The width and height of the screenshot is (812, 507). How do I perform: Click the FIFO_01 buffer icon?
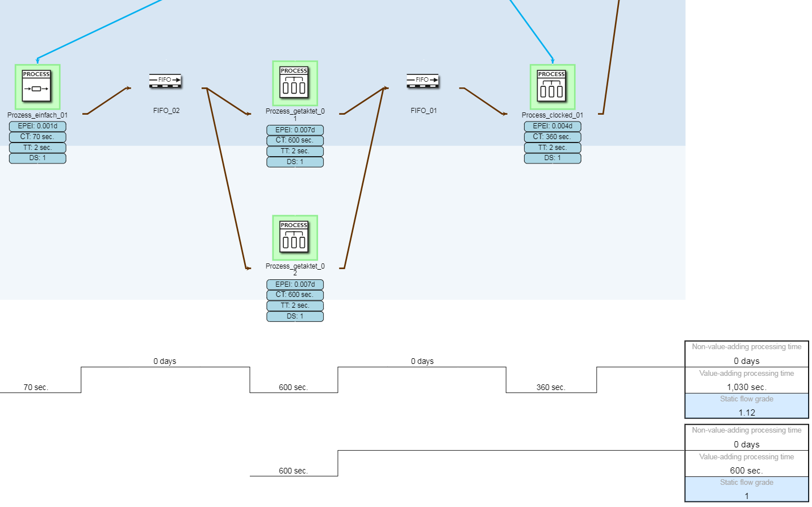coord(423,80)
